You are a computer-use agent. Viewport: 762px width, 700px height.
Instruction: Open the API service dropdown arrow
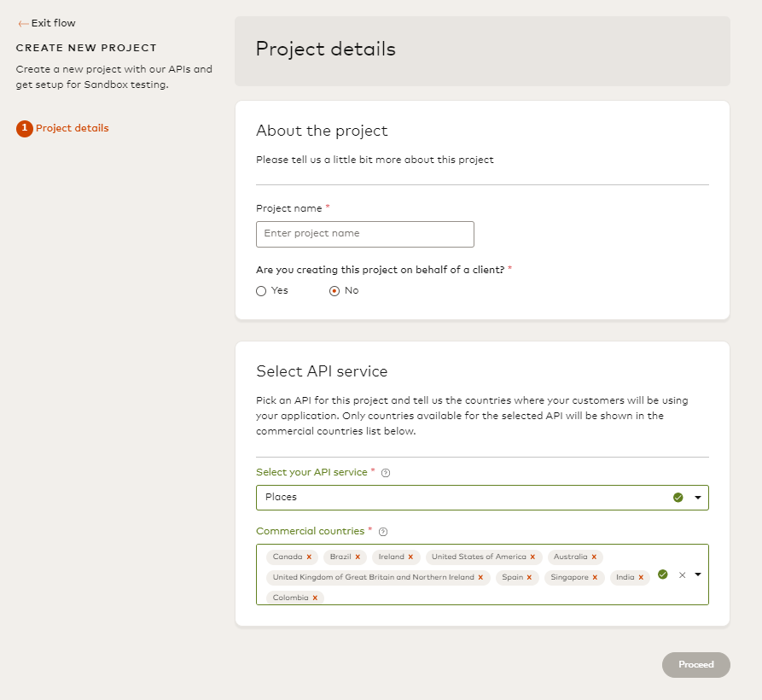coord(698,498)
